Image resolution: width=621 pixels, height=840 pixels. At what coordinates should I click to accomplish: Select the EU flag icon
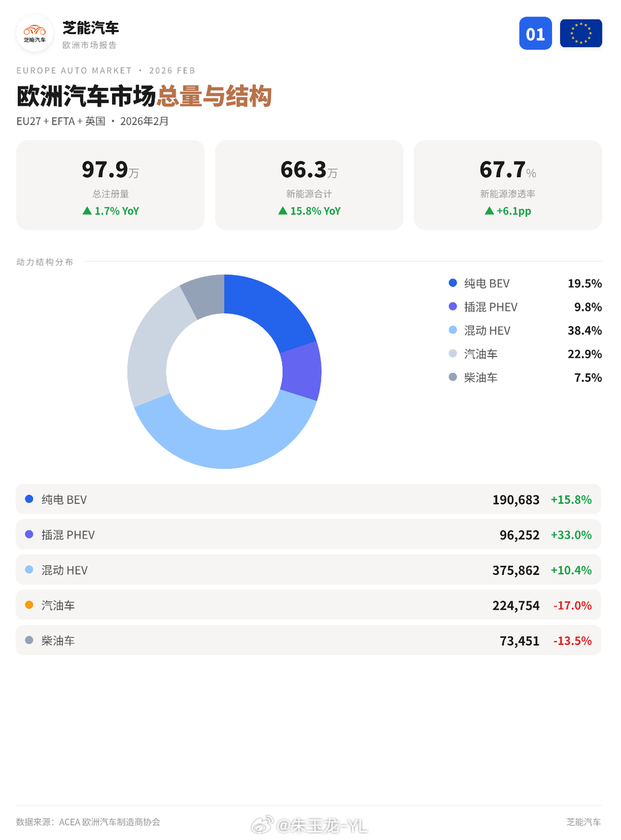[x=580, y=33]
